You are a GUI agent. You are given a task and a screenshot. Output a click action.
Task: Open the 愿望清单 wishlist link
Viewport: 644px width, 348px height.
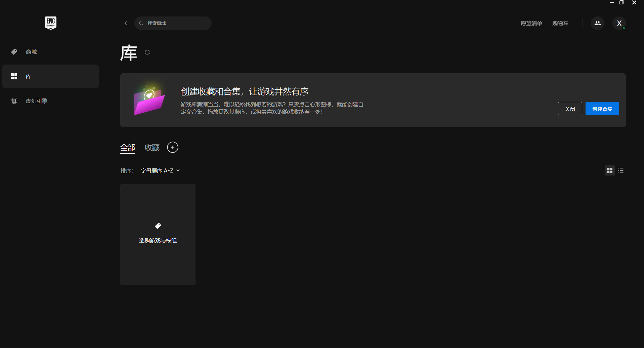531,24
